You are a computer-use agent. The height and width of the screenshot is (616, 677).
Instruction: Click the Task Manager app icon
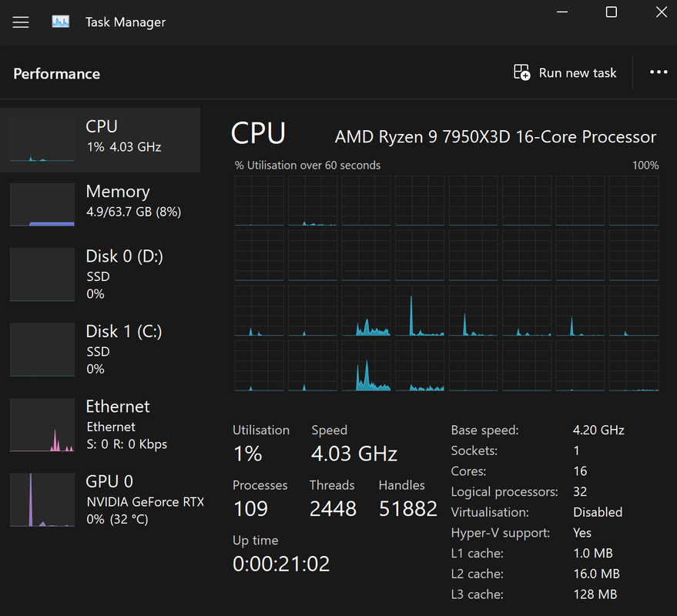(60, 22)
